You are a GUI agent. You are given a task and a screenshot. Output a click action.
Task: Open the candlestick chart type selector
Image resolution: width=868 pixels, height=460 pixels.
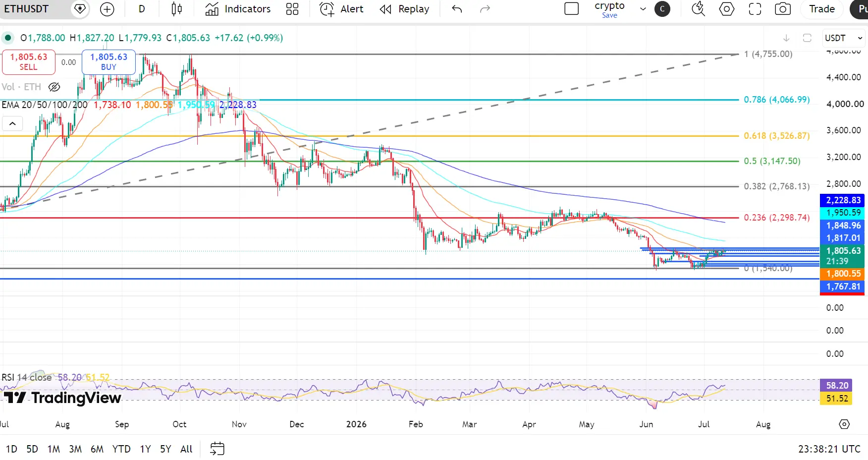tap(176, 9)
